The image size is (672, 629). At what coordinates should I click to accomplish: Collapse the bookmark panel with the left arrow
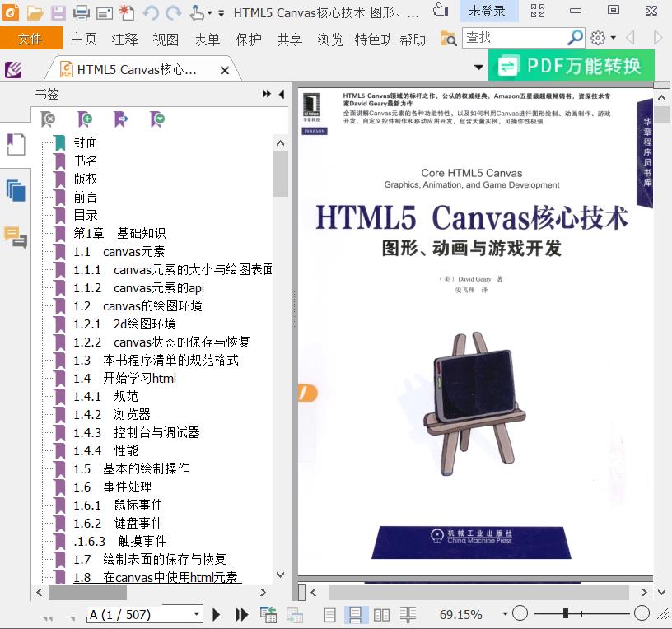(282, 93)
